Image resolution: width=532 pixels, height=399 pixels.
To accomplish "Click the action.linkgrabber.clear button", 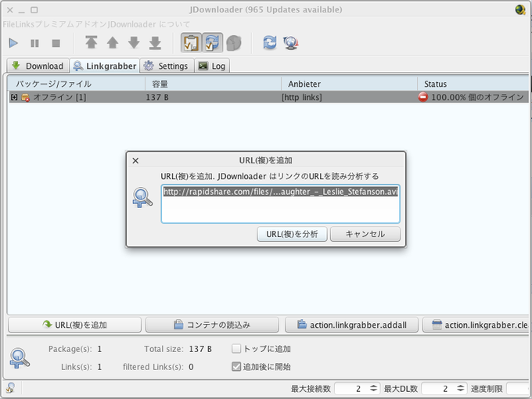I will click(476, 325).
